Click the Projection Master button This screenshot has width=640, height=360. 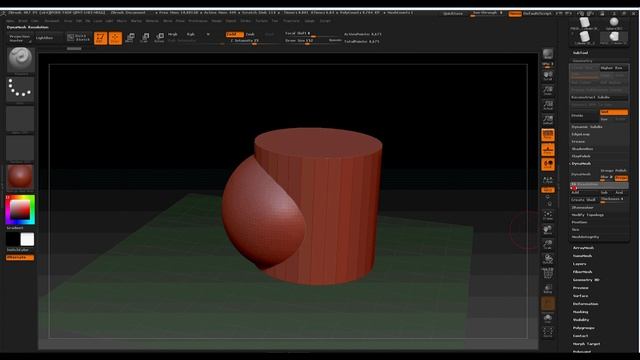coord(20,38)
